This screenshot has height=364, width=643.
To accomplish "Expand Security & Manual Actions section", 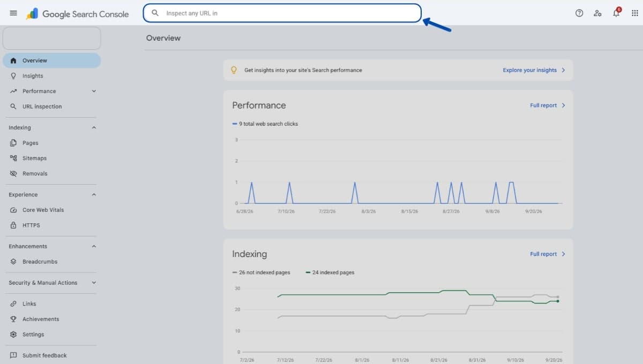I will [x=94, y=283].
